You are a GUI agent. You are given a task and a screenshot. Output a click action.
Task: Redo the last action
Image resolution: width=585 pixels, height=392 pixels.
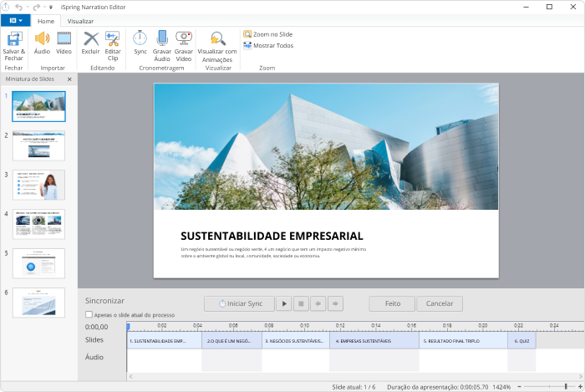(36, 7)
